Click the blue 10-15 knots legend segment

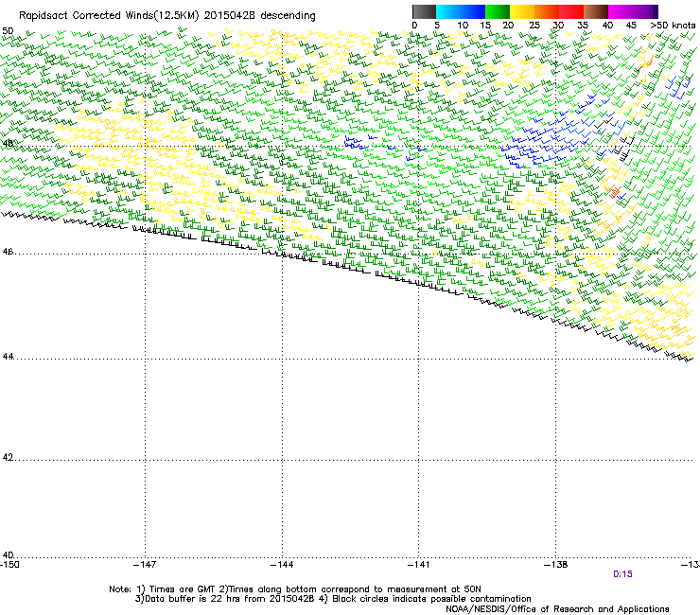[473, 11]
